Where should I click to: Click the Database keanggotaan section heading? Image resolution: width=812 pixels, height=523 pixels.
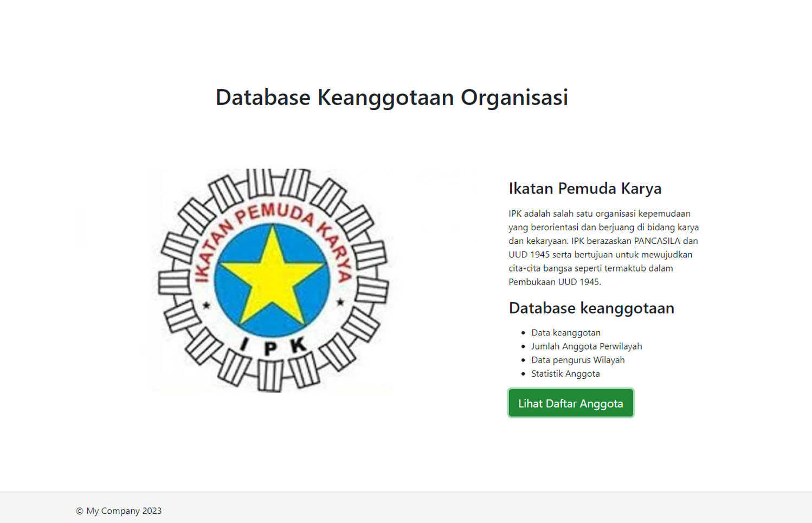click(x=591, y=308)
